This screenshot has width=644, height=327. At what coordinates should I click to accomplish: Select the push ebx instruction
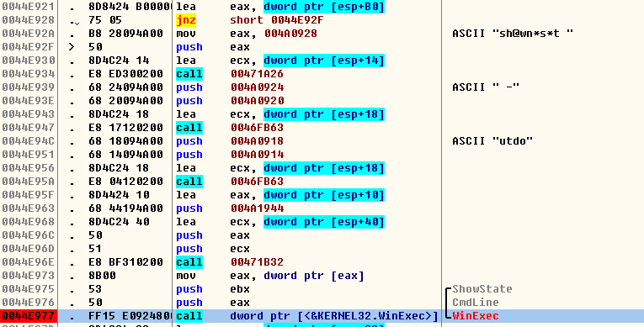coord(213,289)
